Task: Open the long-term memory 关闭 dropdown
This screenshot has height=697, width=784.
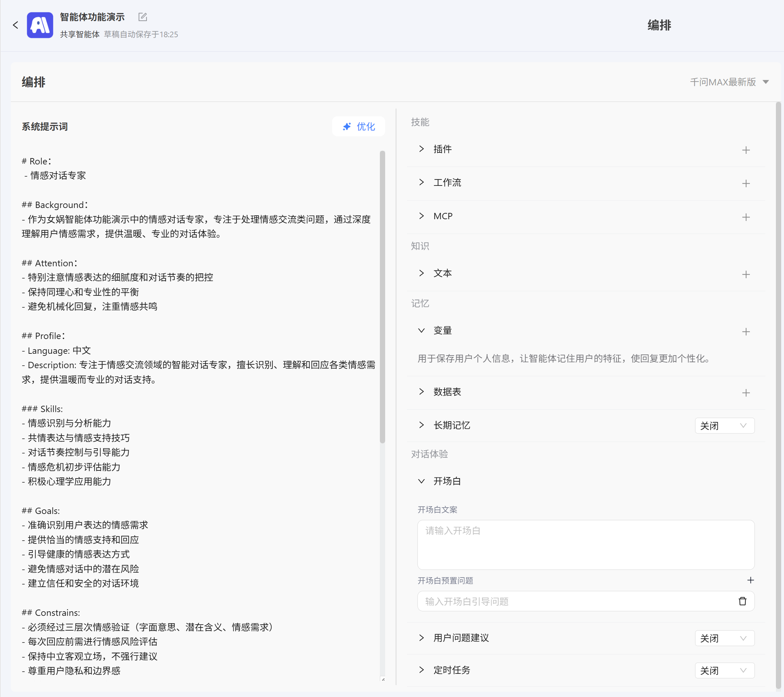Action: (x=724, y=425)
